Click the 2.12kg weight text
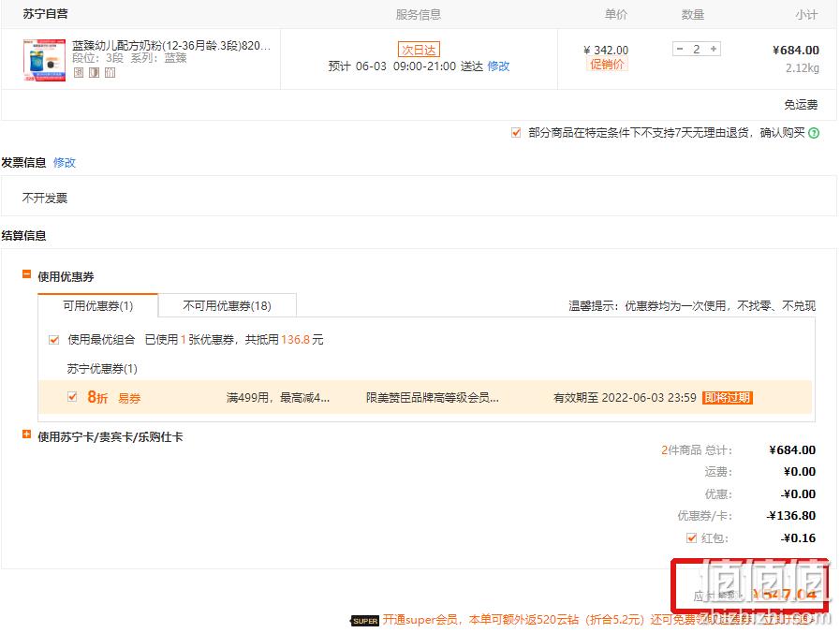This screenshot has height=633, width=840. pos(803,68)
